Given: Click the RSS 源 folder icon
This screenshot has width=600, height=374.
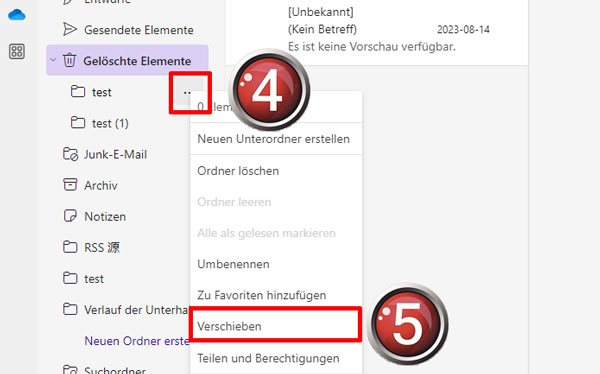Looking at the screenshot, I should pos(70,247).
